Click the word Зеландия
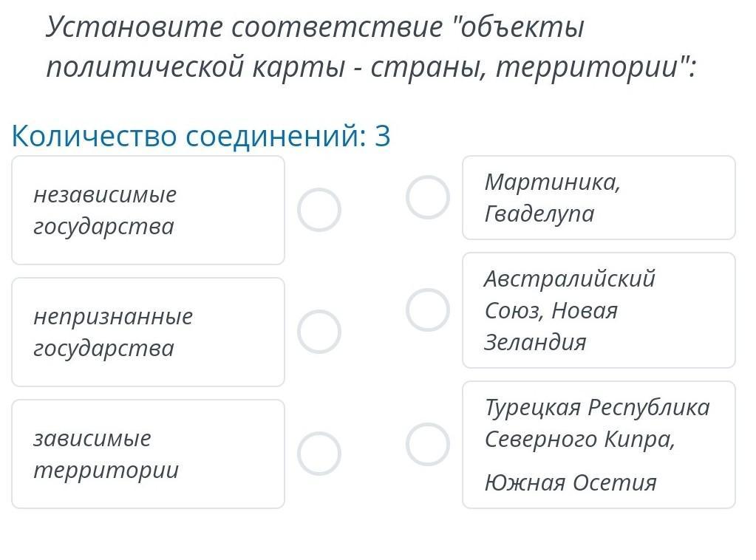Viewport: 756px width, 560px height. pyautogui.click(x=535, y=342)
